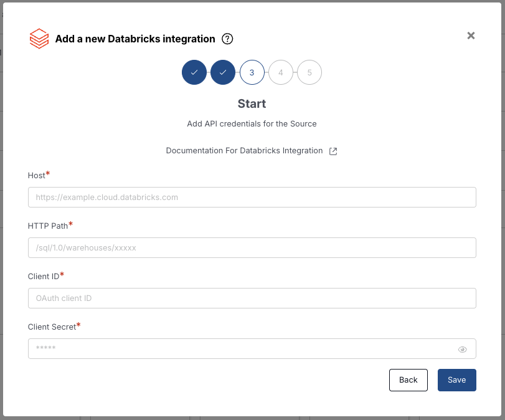The width and height of the screenshot is (505, 420).
Task: Click the Client ID field label
Action: pyautogui.click(x=44, y=276)
